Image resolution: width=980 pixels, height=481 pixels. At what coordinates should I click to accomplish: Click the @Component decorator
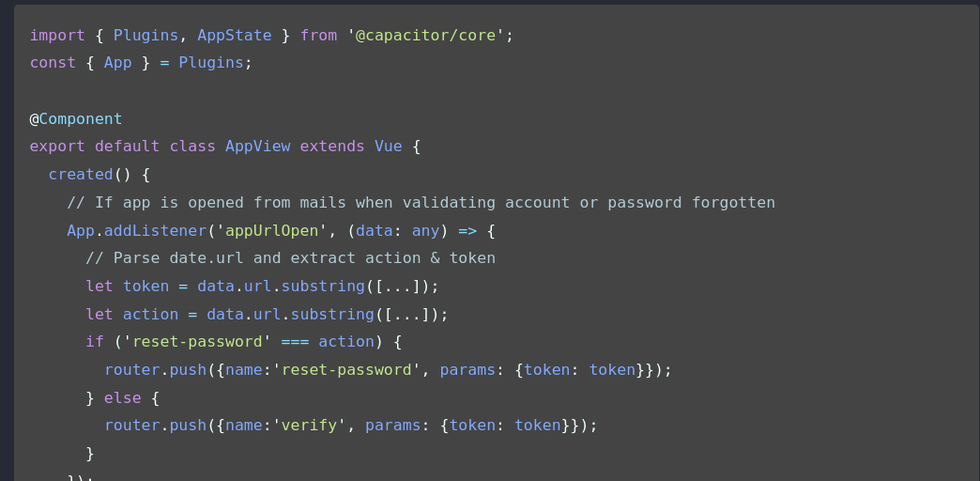pyautogui.click(x=76, y=119)
